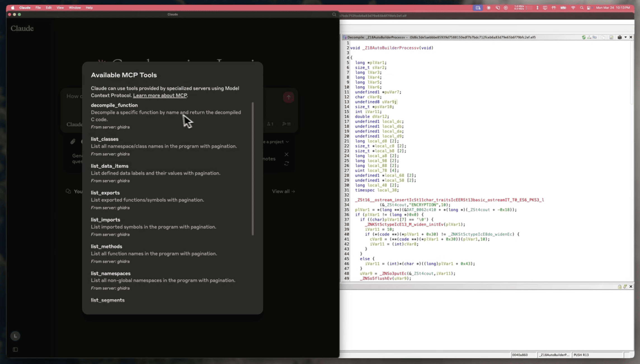Click the user avatar 'L' icon
Image resolution: width=640 pixels, height=364 pixels.
[15, 336]
